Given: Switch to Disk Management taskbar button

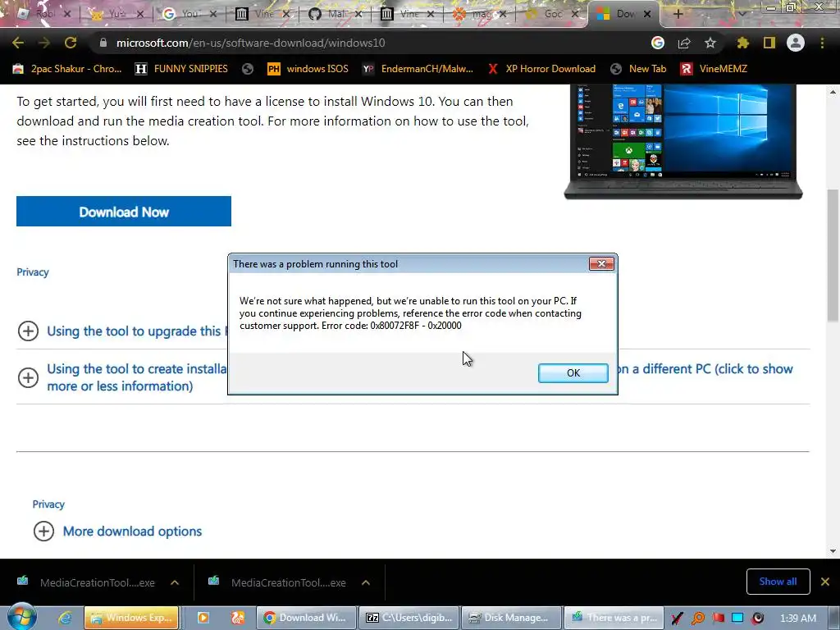Looking at the screenshot, I should [511, 618].
